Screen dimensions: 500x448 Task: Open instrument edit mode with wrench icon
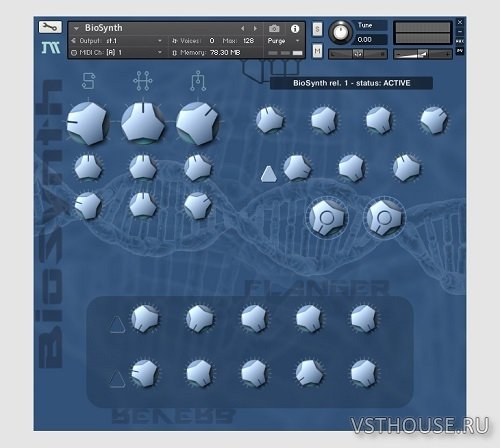point(50,27)
